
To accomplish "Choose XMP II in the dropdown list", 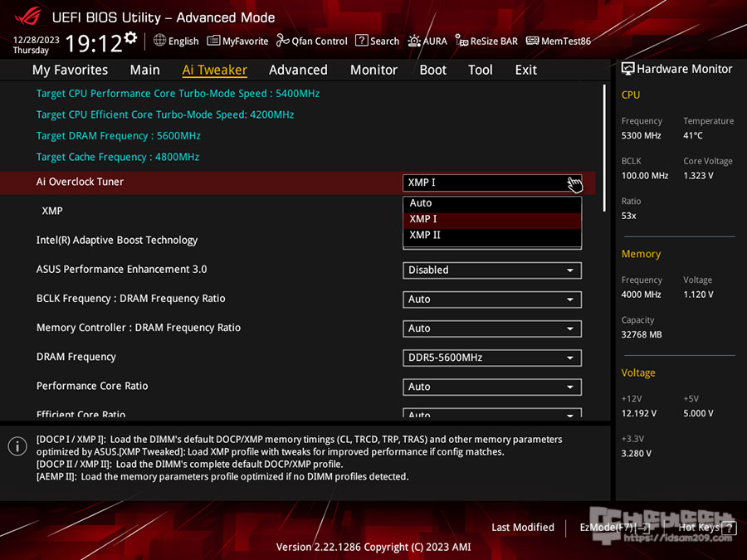I will tap(492, 236).
